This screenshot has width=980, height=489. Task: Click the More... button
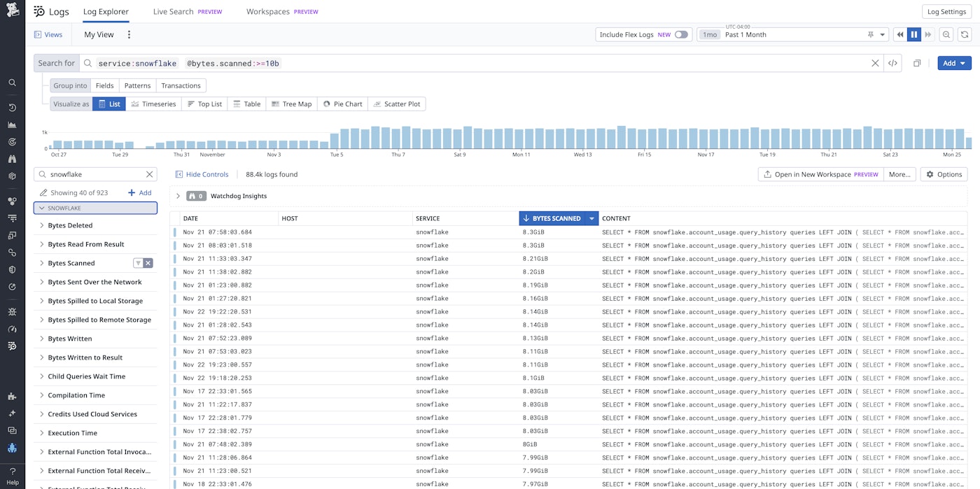(x=899, y=174)
